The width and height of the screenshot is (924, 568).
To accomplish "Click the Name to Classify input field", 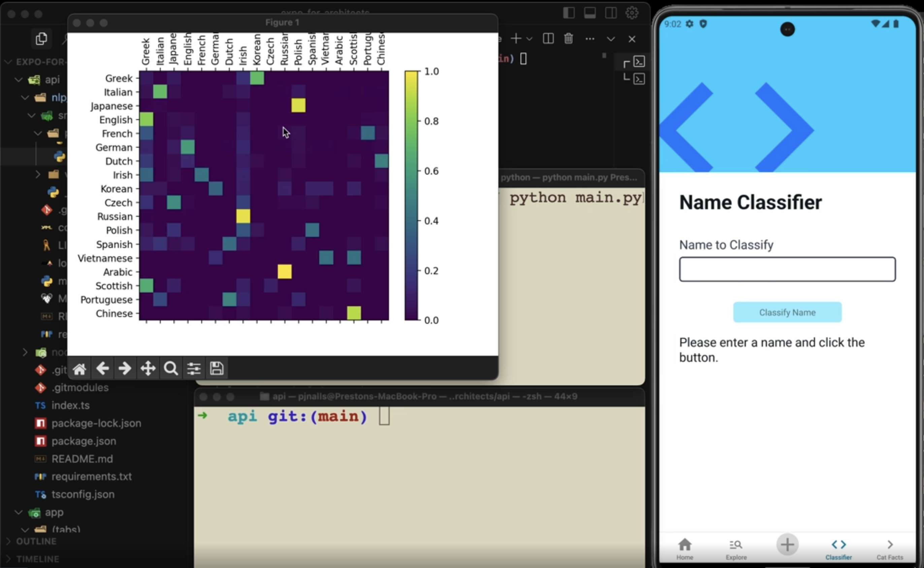I will point(787,269).
